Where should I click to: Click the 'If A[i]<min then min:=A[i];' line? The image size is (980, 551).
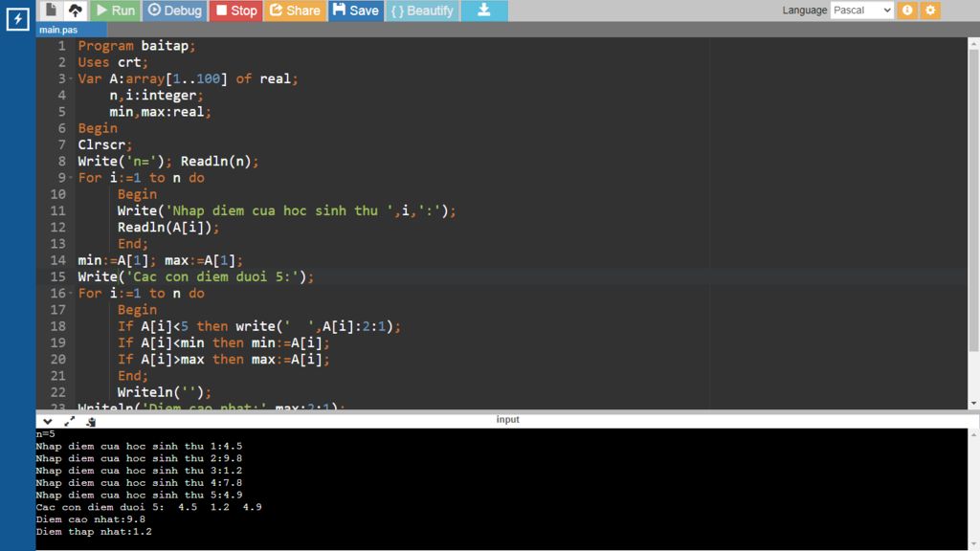[x=223, y=343]
